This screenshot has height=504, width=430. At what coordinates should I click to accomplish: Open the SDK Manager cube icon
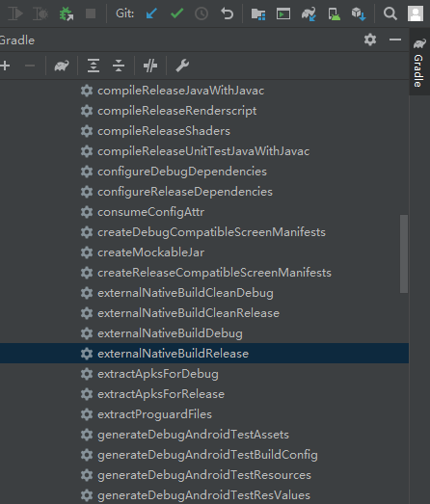(x=359, y=14)
